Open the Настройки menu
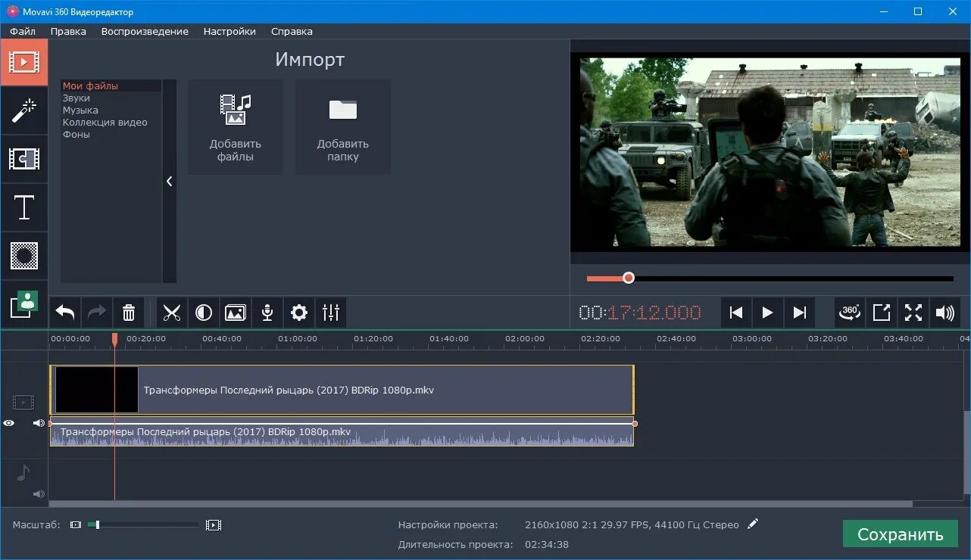The image size is (971, 560). coord(229,31)
